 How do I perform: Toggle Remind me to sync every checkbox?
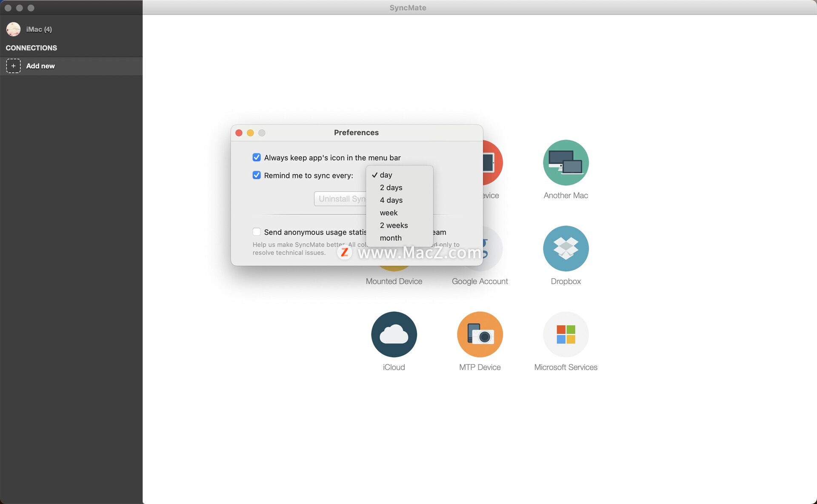point(257,175)
